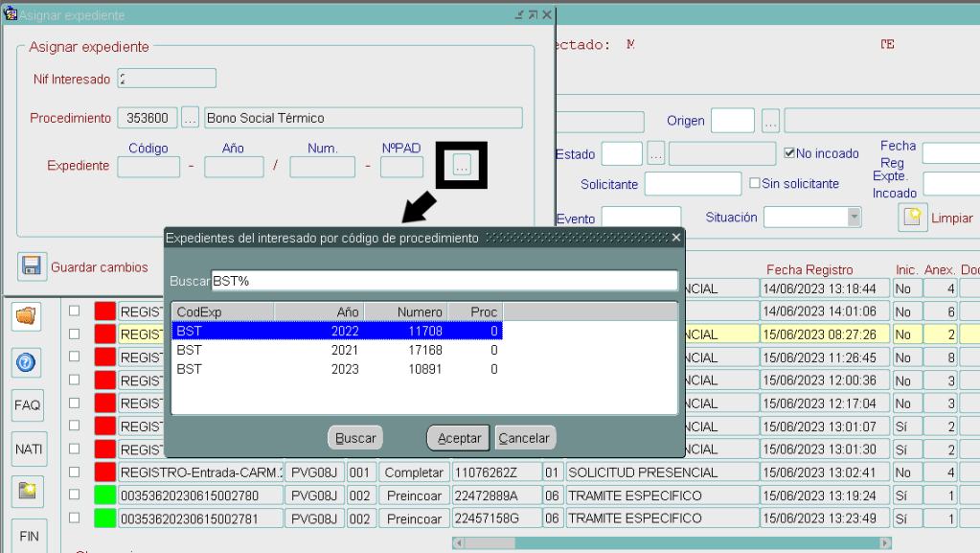Screen dimensions: 980x553
Task: Click the Aceptar button
Action: coord(459,438)
